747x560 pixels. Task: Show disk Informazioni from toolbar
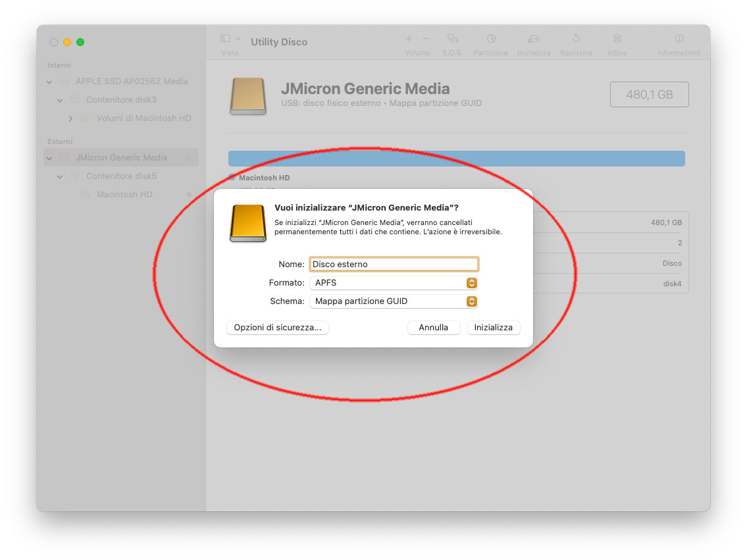(x=679, y=39)
